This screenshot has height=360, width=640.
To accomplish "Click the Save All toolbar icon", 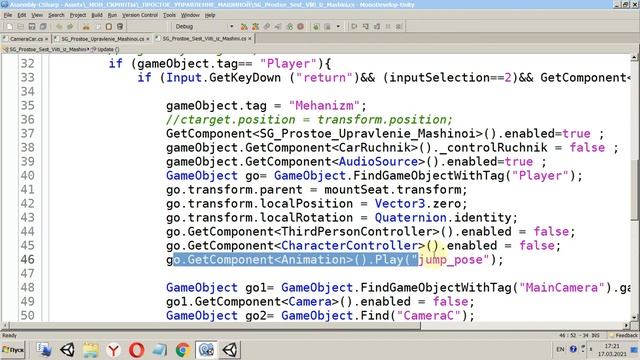I will [43, 27].
